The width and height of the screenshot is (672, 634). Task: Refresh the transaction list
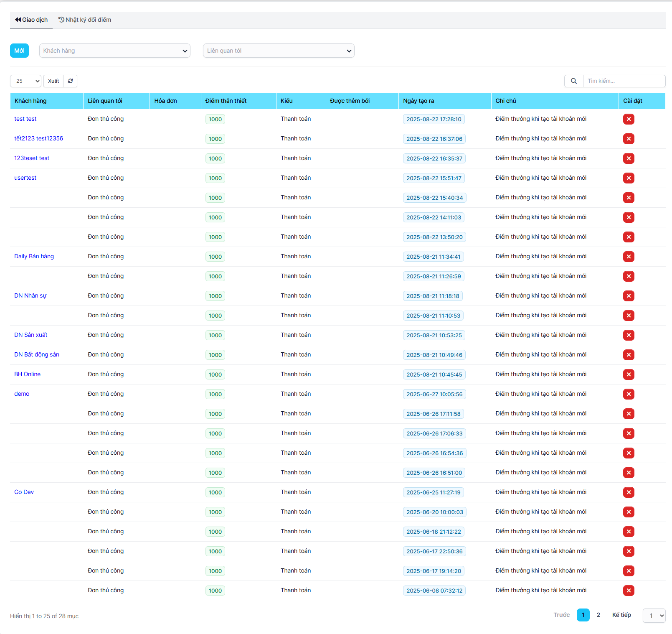(70, 81)
